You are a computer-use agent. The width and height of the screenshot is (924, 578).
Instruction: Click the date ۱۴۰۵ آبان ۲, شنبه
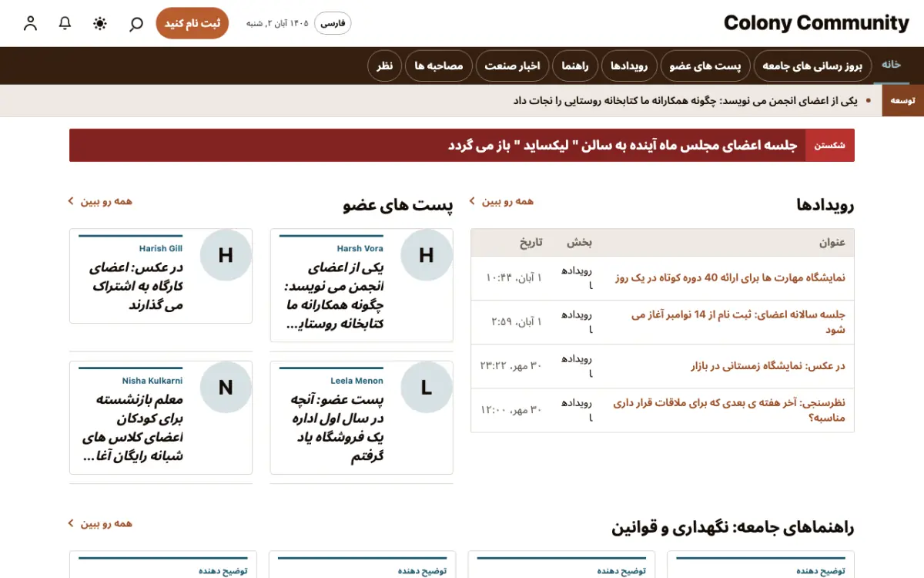(277, 23)
